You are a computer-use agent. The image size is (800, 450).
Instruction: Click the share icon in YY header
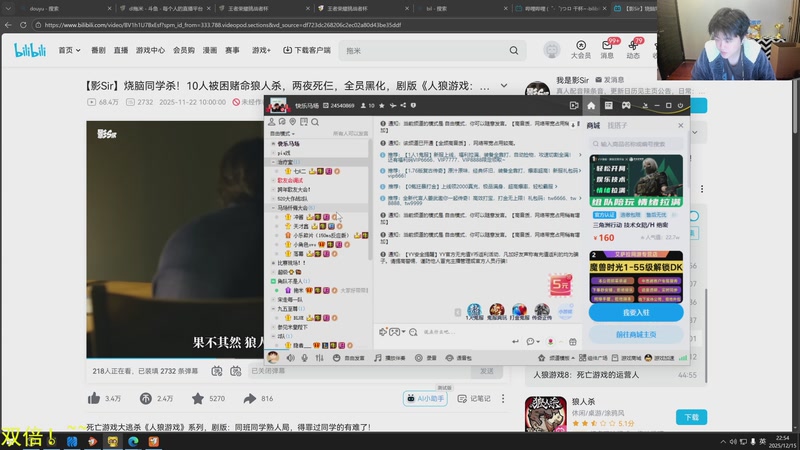[403, 106]
